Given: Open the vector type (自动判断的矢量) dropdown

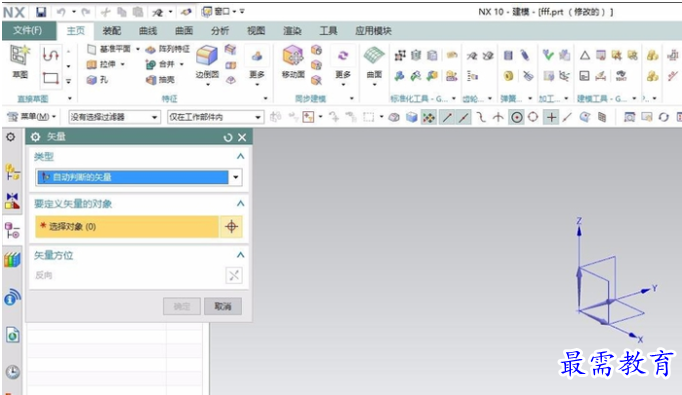Looking at the screenshot, I should (235, 177).
